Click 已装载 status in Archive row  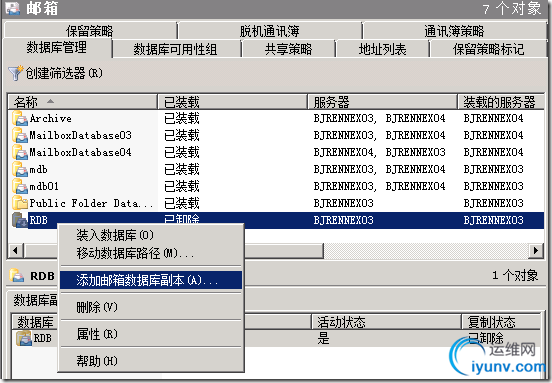coord(182,119)
